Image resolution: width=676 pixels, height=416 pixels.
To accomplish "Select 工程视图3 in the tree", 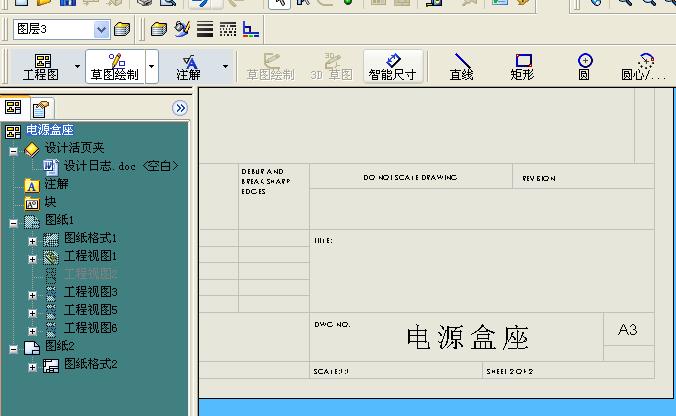I will click(90, 292).
